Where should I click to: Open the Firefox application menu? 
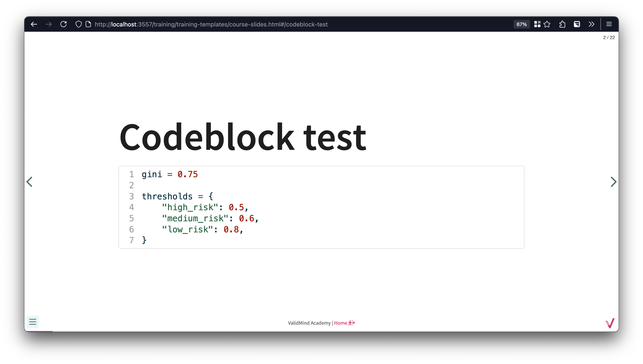point(609,24)
